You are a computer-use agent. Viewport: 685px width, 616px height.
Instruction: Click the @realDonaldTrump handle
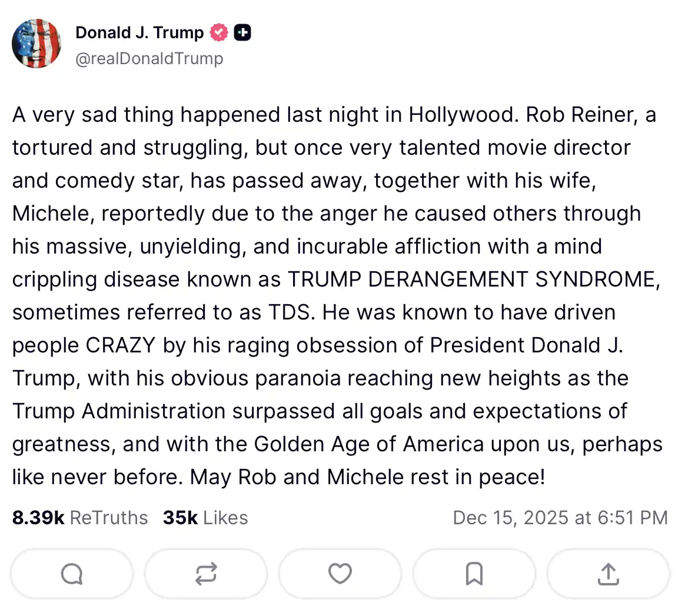tap(149, 59)
